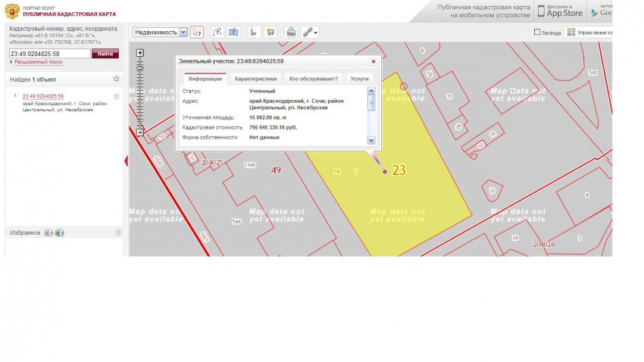This screenshot has width=644, height=362.
Task: Close the Земельный участок info popup
Action: (x=373, y=61)
